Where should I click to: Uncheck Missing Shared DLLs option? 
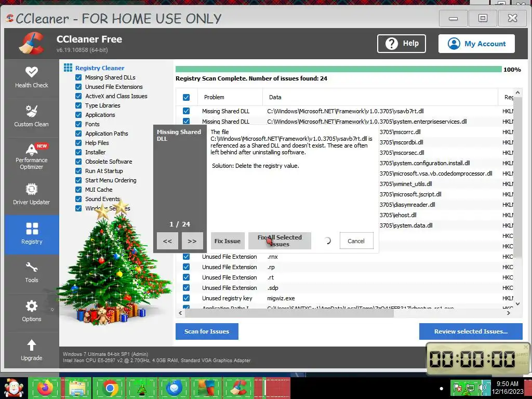point(78,77)
